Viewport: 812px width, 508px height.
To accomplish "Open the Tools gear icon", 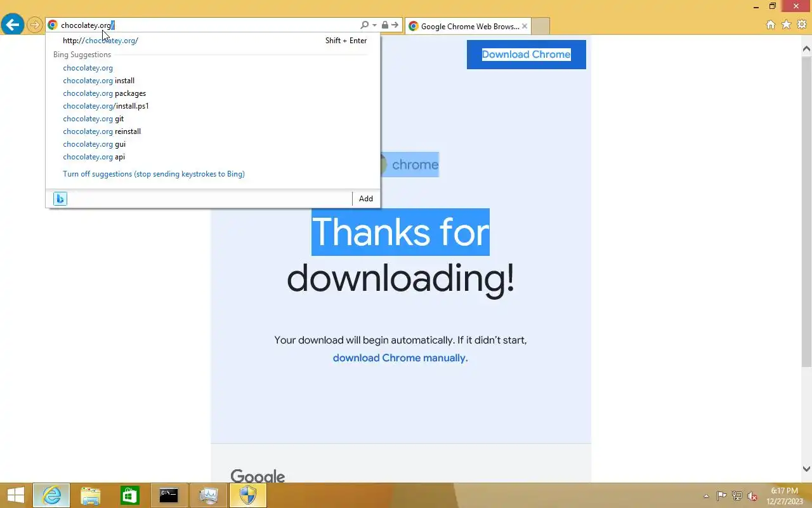I will tap(801, 25).
